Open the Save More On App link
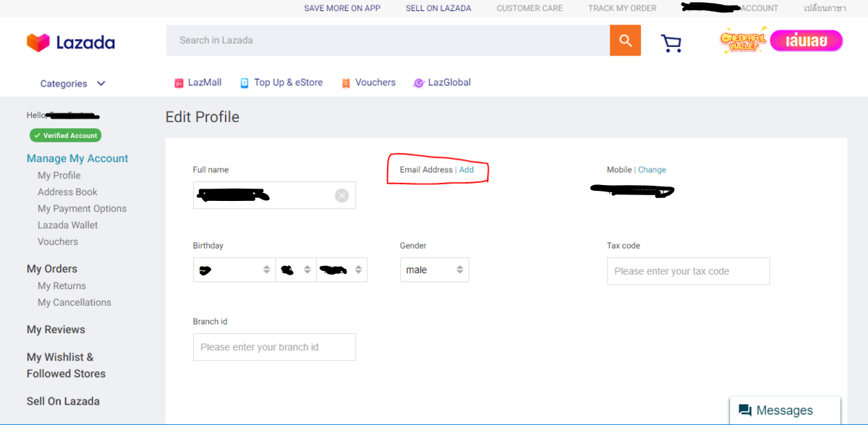 [x=342, y=9]
